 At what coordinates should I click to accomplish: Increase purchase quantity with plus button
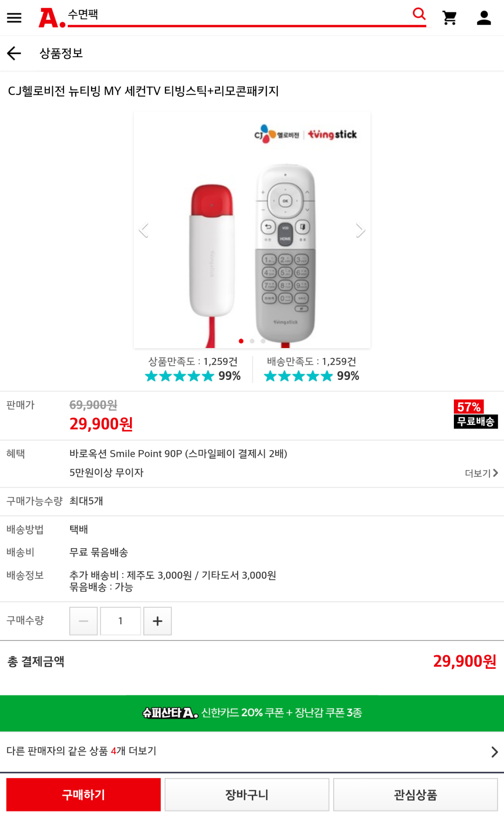point(158,621)
